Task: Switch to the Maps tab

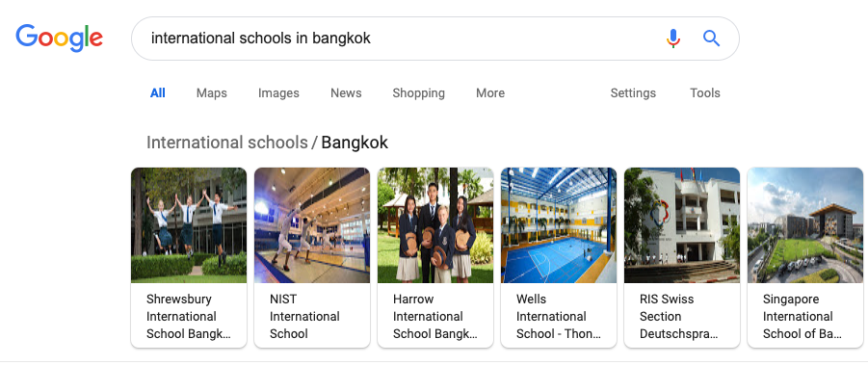Action: point(212,92)
